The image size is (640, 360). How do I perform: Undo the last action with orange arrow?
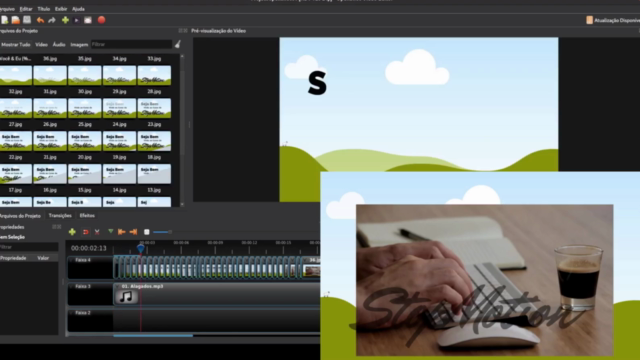click(40, 20)
